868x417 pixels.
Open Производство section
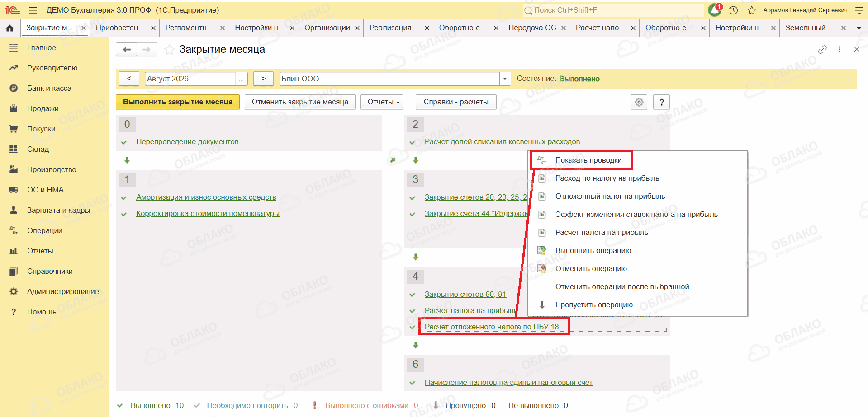tap(52, 169)
